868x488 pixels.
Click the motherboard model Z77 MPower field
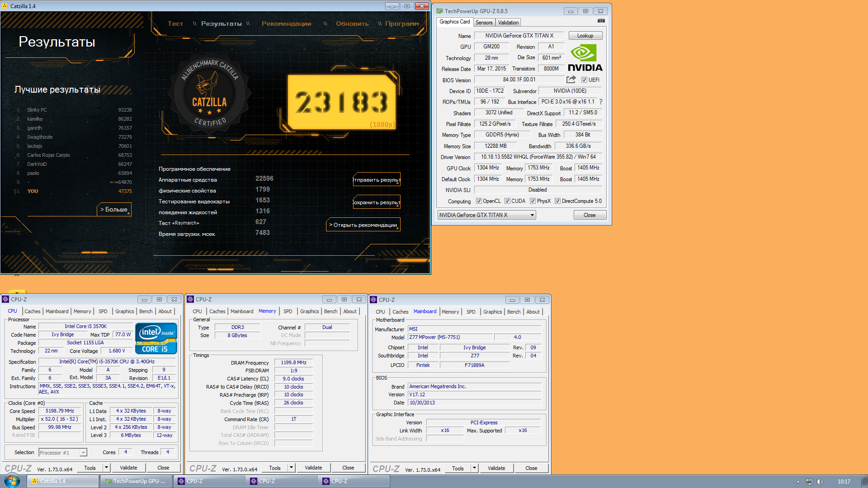pos(450,337)
